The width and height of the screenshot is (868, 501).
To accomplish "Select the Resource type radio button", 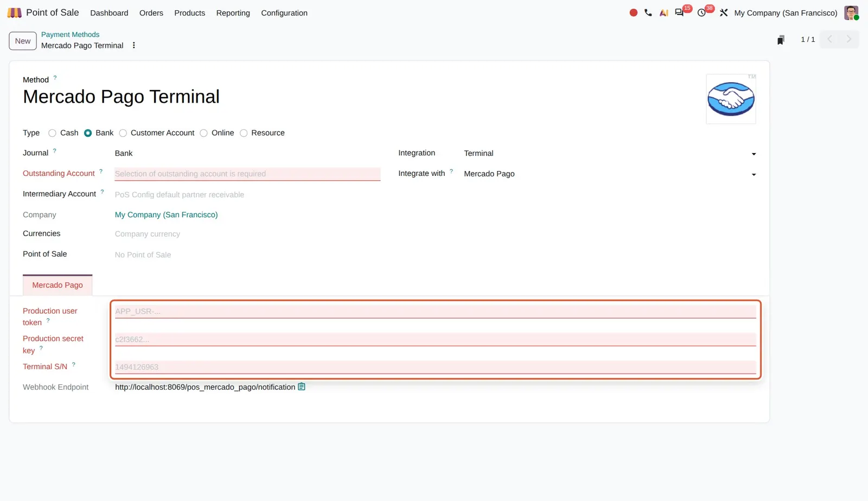I will coord(244,133).
